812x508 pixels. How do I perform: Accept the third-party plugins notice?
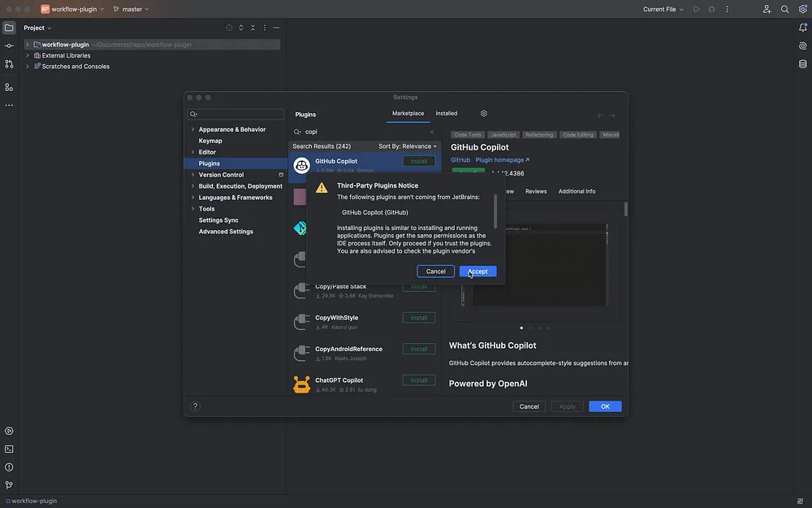477,271
